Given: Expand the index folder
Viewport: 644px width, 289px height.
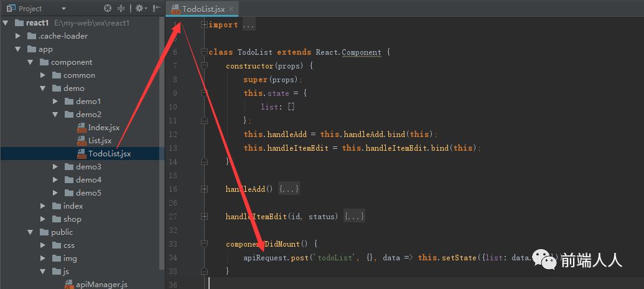Looking at the screenshot, I should point(43,206).
